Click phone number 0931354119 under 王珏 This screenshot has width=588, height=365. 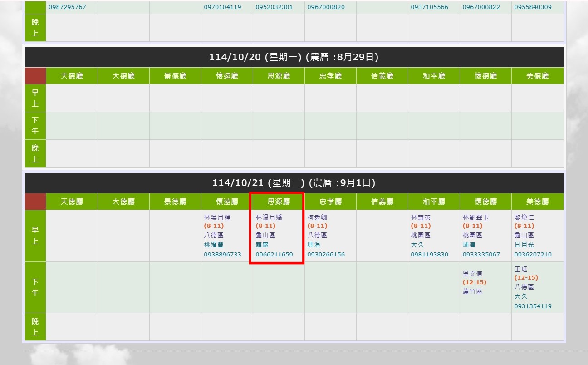click(533, 306)
